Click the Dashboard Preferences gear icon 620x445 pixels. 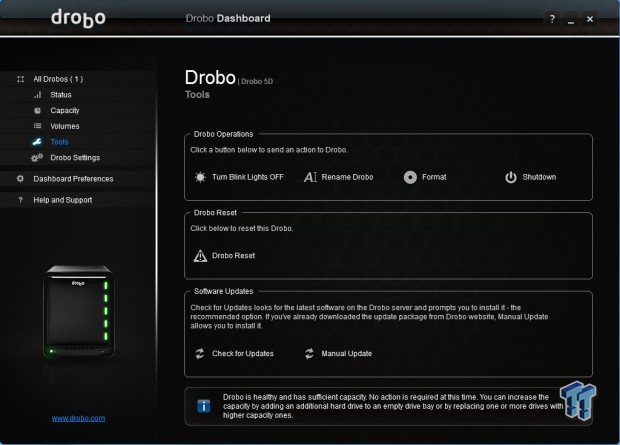[20, 179]
